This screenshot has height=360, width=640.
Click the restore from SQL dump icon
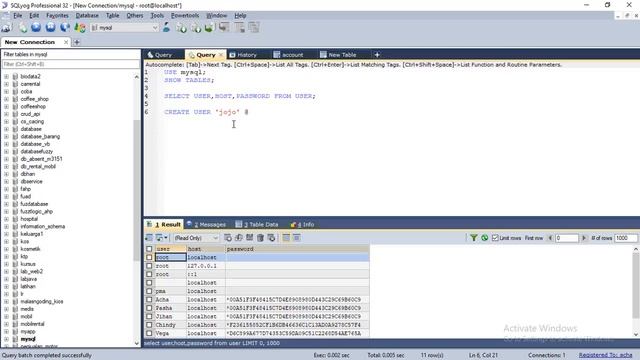[x=209, y=28]
